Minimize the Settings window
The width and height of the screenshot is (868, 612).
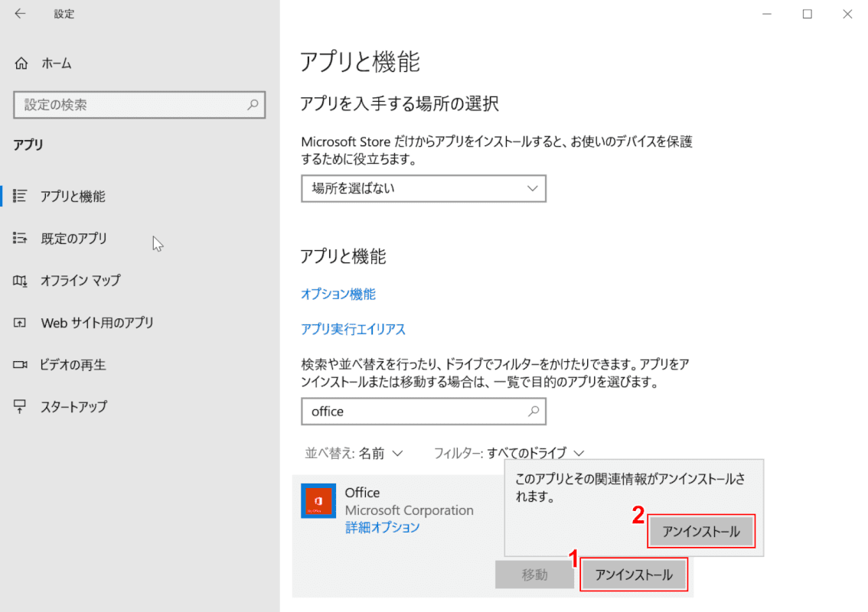767,14
